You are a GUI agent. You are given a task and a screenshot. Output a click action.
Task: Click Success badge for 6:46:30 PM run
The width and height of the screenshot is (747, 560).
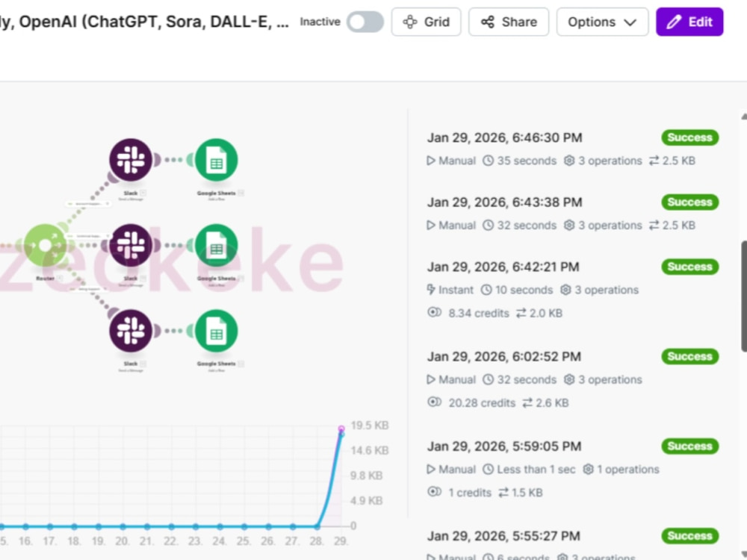pos(689,137)
